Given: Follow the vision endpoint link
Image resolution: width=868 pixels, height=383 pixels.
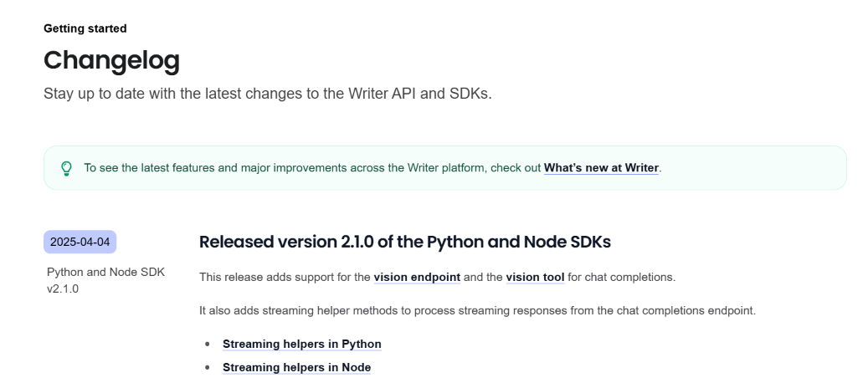Looking at the screenshot, I should (417, 277).
